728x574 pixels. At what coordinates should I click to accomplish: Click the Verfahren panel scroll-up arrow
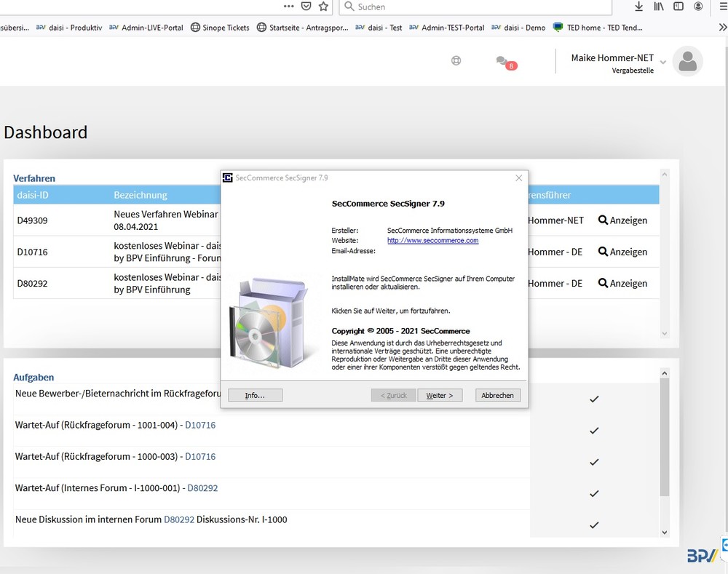(665, 175)
